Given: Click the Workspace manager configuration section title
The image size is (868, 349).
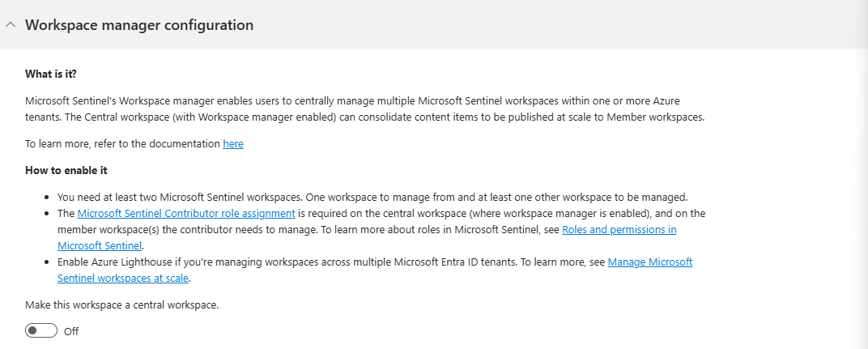Looking at the screenshot, I should click(x=139, y=25).
